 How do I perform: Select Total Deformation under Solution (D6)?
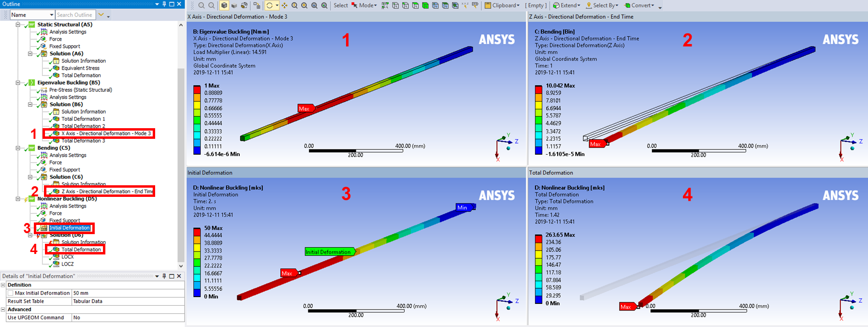coord(81,250)
